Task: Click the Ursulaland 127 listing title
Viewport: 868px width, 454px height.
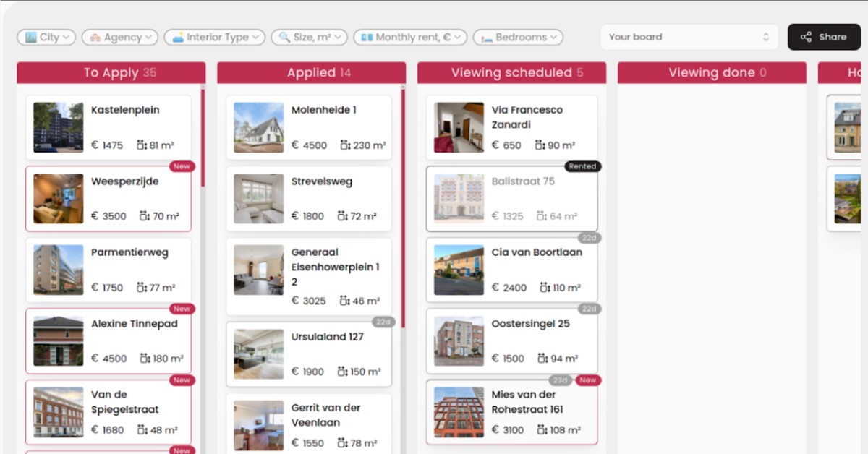Action: 328,337
